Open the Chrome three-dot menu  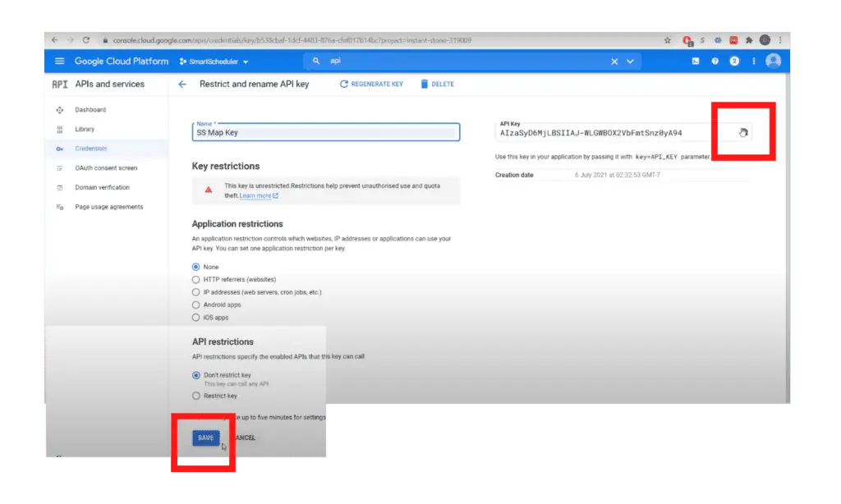point(780,40)
